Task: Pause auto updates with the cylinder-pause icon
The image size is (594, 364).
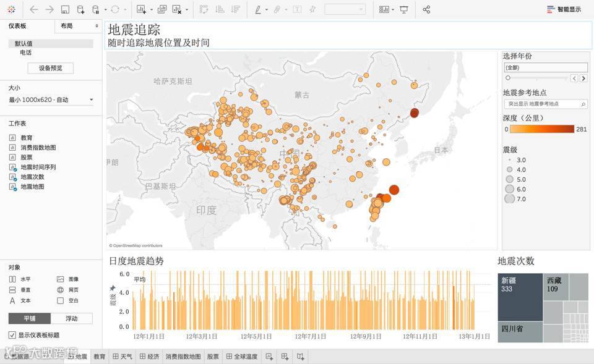Action: pyautogui.click(x=96, y=9)
